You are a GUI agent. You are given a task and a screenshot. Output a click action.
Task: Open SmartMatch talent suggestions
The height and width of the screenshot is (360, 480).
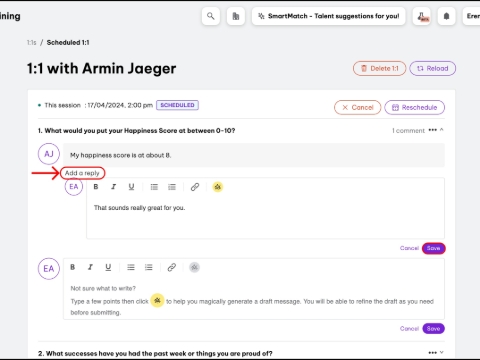point(329,16)
